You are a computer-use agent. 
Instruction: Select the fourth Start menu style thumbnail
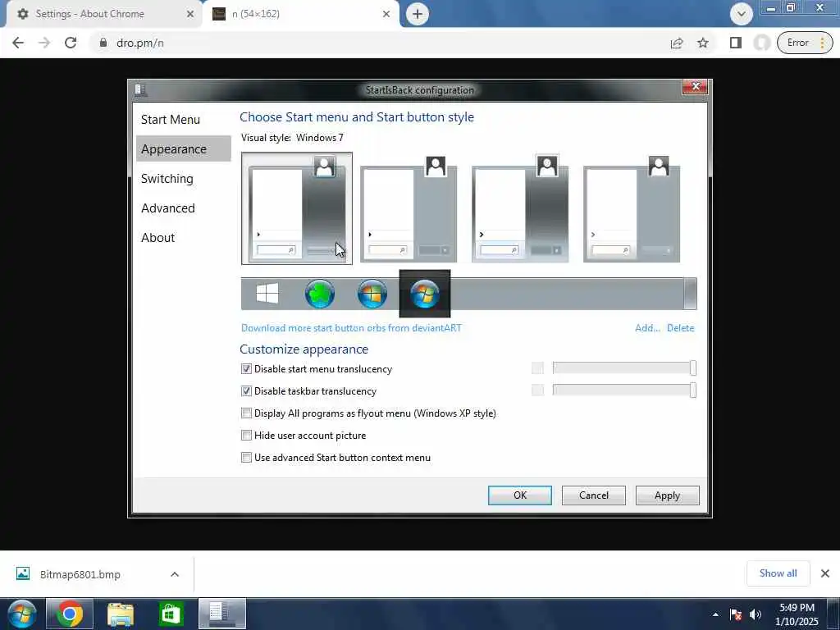tap(631, 208)
